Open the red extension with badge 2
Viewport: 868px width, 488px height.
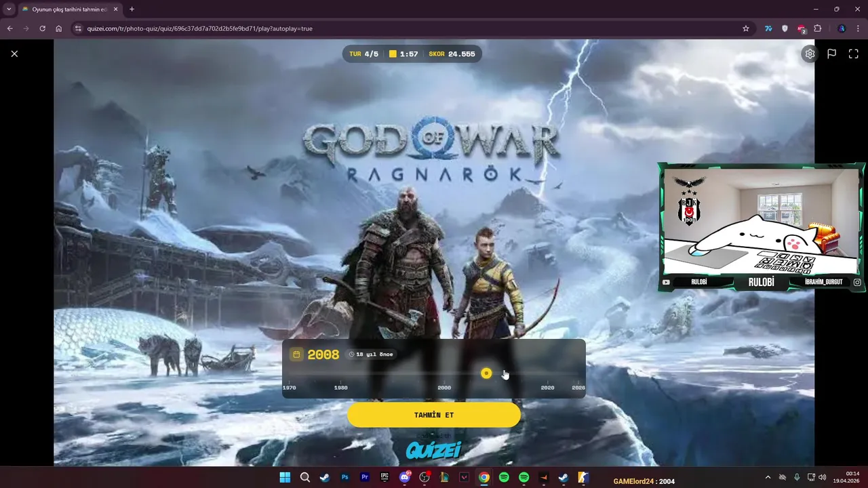(x=801, y=28)
